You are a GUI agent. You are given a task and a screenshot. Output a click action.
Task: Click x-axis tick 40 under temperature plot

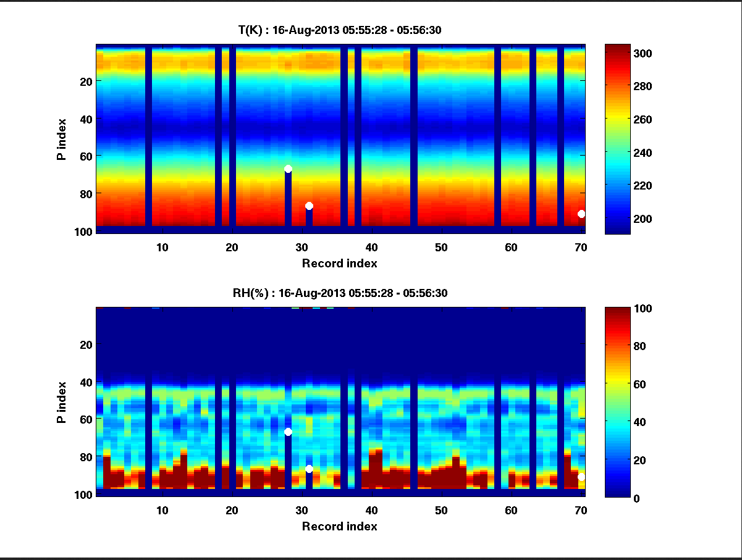point(371,248)
